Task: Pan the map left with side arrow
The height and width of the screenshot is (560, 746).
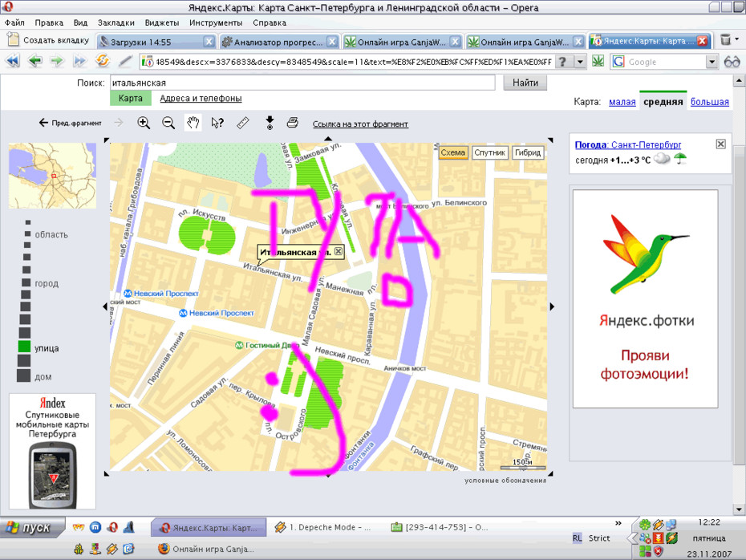Action: 105,306
